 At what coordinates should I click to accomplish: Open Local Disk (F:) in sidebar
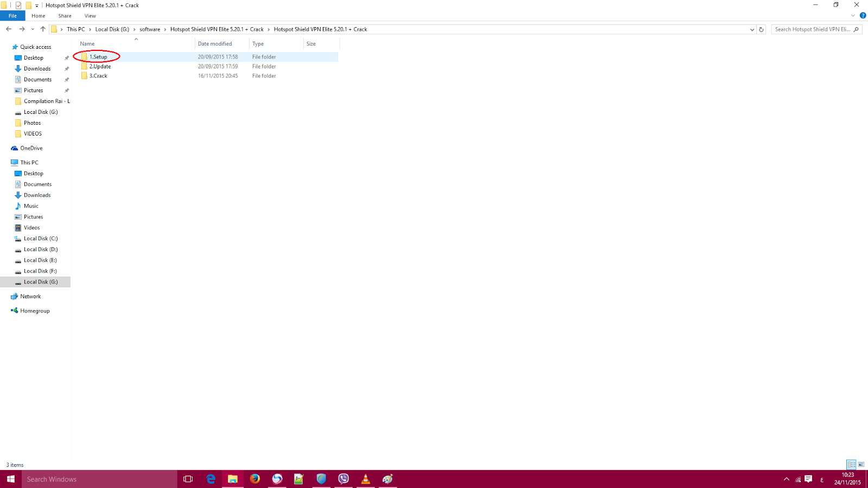[40, 271]
